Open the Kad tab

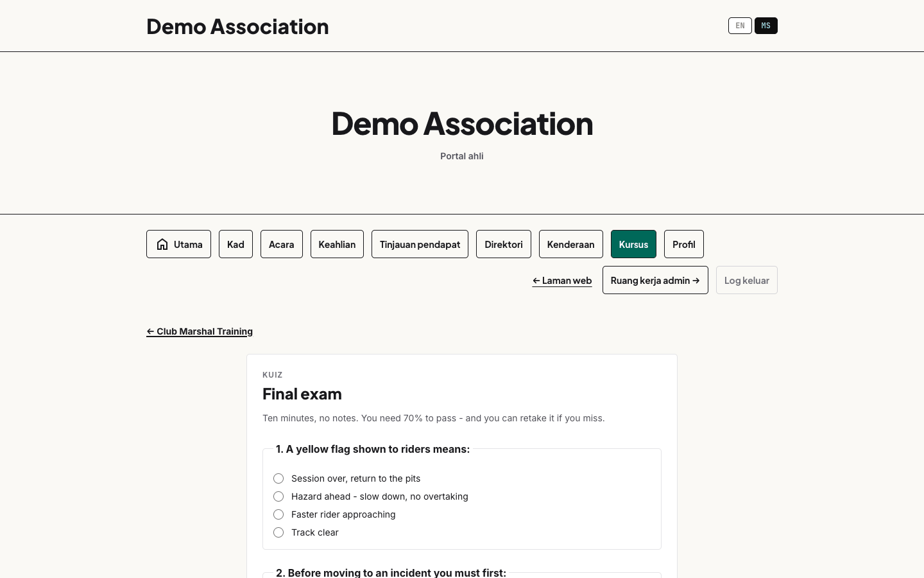tap(235, 244)
